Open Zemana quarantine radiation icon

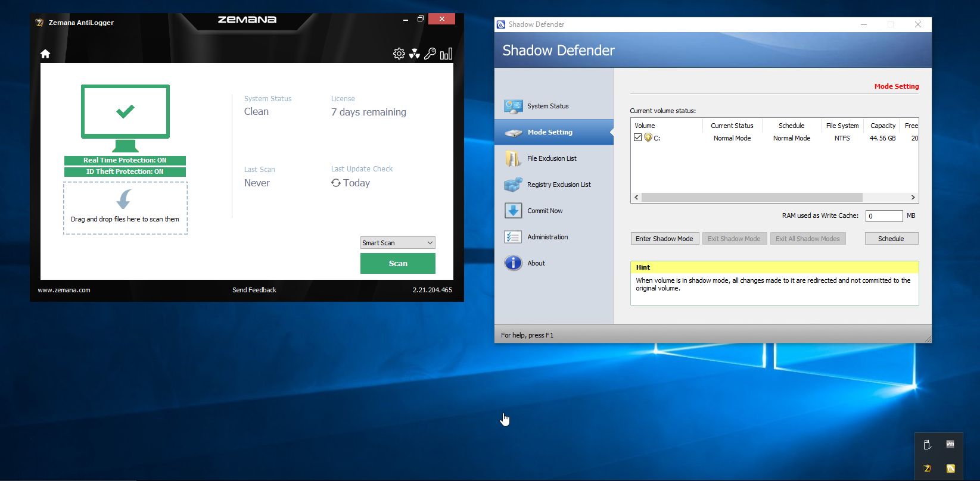pyautogui.click(x=414, y=54)
